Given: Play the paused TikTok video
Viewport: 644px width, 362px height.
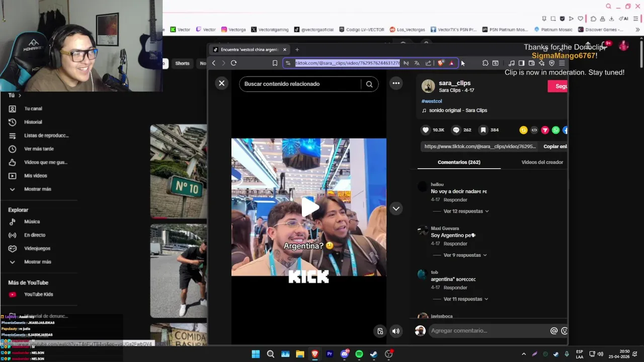Looking at the screenshot, I should 309,207.
